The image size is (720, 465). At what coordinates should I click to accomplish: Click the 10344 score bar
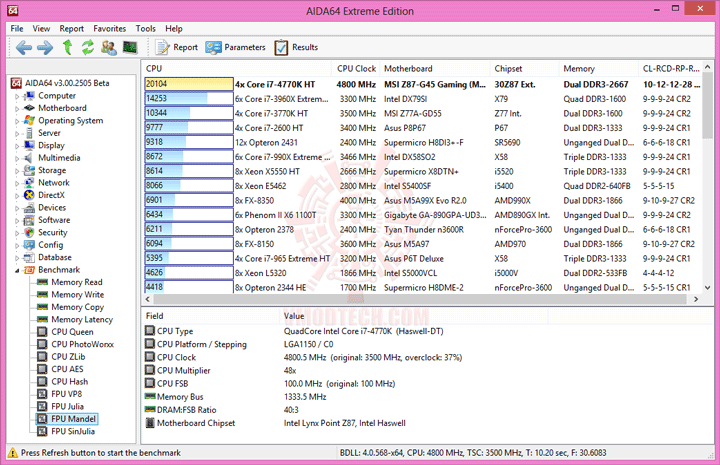tap(189, 113)
